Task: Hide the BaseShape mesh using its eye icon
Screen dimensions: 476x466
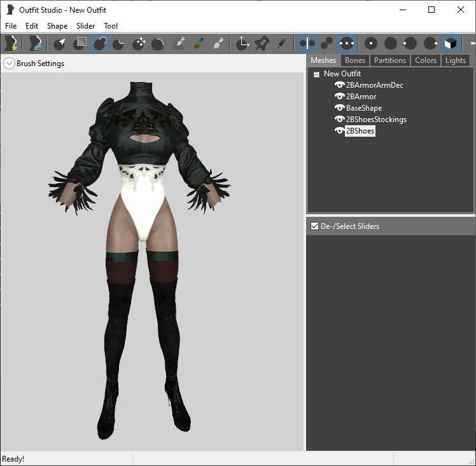Action: pyautogui.click(x=339, y=108)
